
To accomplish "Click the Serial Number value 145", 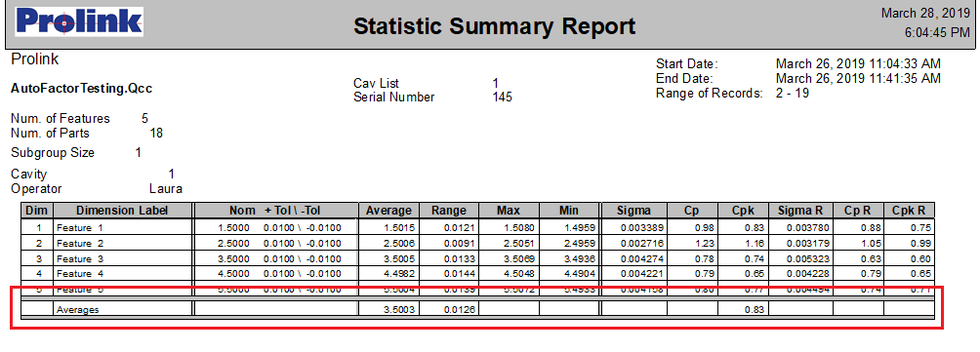I will coord(502,97).
